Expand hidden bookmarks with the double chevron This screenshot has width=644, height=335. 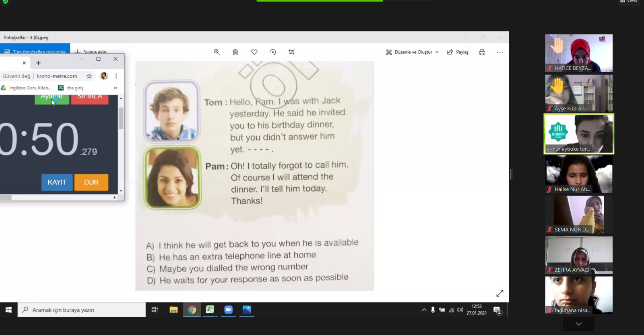click(116, 88)
